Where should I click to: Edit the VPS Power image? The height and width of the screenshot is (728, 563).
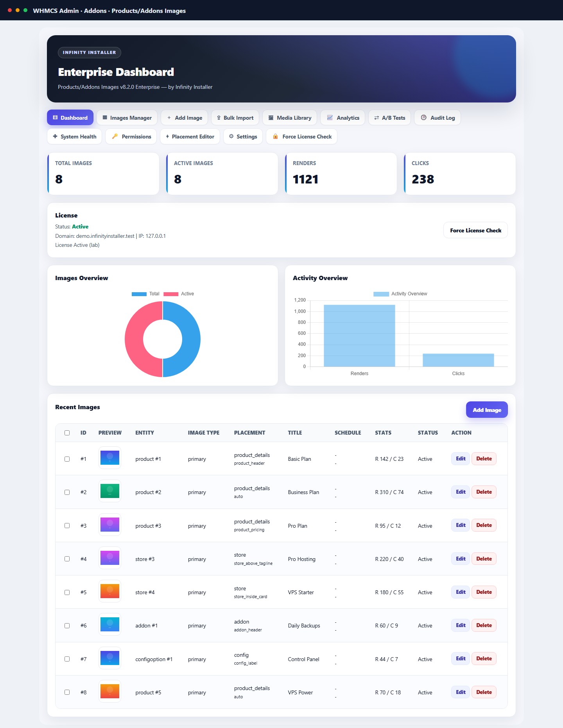click(461, 692)
